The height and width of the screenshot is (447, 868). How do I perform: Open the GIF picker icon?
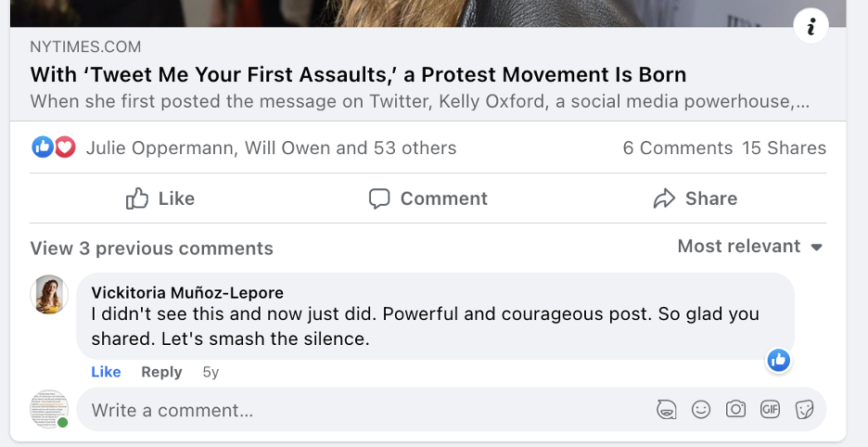(x=770, y=409)
